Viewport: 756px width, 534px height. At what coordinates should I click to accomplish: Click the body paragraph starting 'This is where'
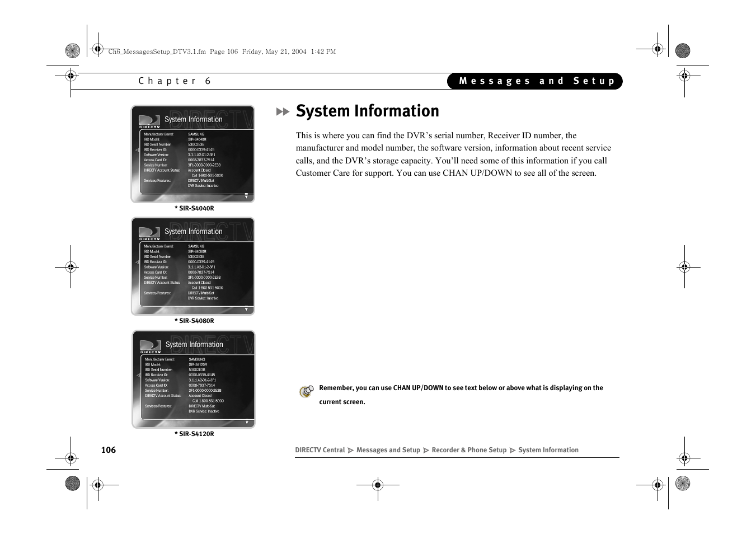coord(453,154)
